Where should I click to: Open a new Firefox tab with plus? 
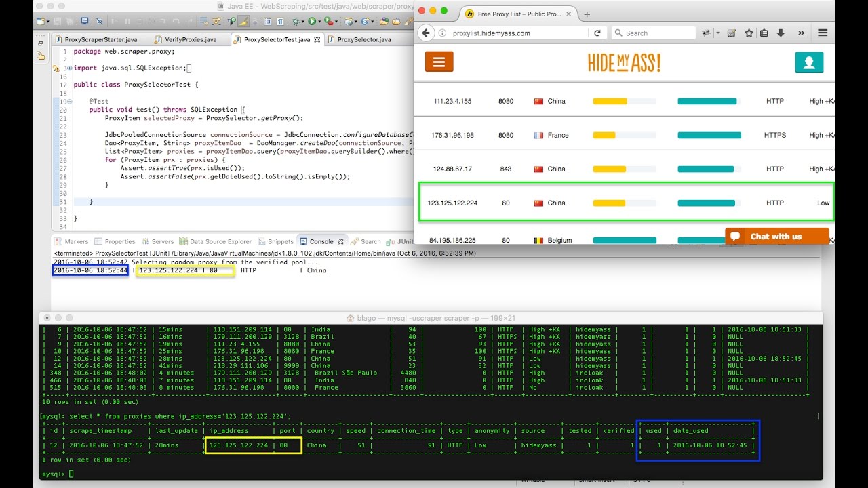587,14
